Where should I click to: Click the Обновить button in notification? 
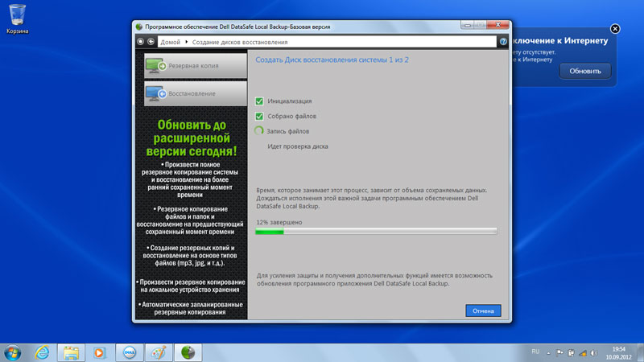click(585, 71)
